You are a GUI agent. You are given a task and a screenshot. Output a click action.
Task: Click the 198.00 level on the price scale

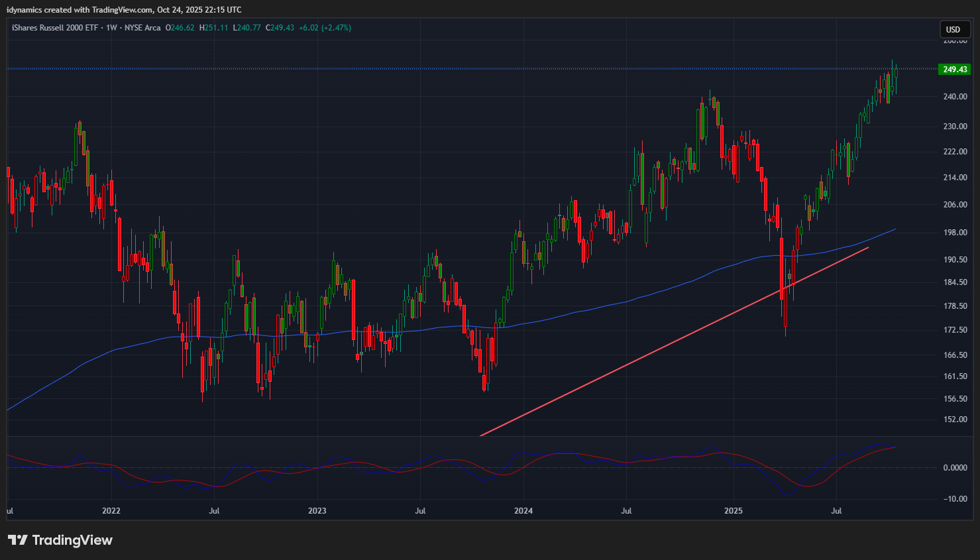[x=955, y=233]
